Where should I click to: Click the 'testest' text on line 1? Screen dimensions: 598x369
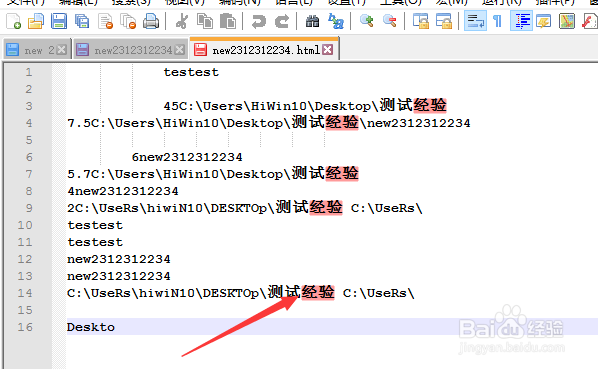click(x=191, y=72)
